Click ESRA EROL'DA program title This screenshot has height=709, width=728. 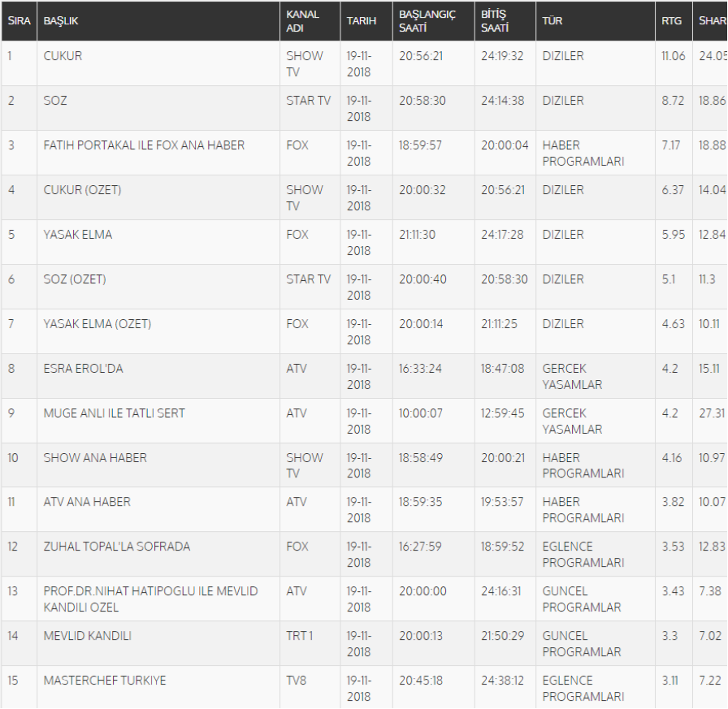coord(83,369)
